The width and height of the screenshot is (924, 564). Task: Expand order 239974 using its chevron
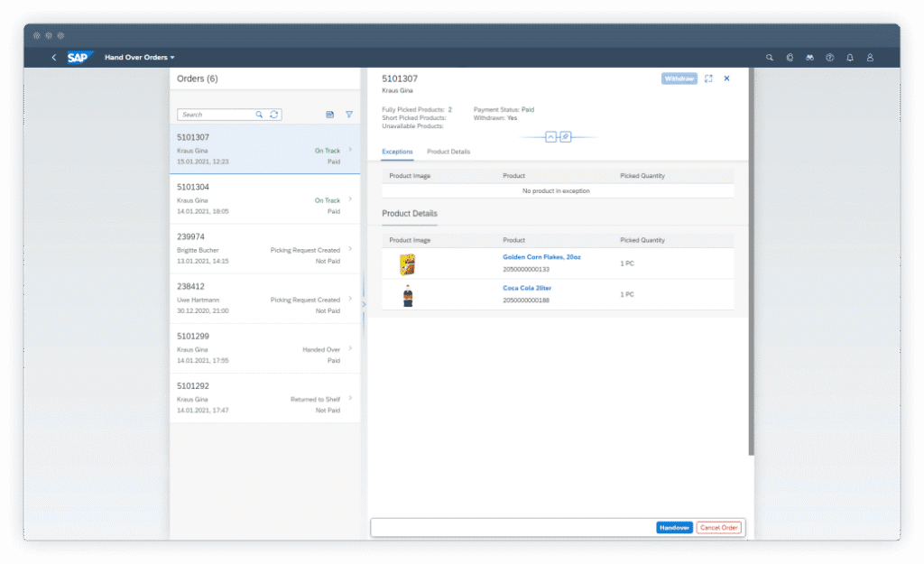[x=350, y=249]
